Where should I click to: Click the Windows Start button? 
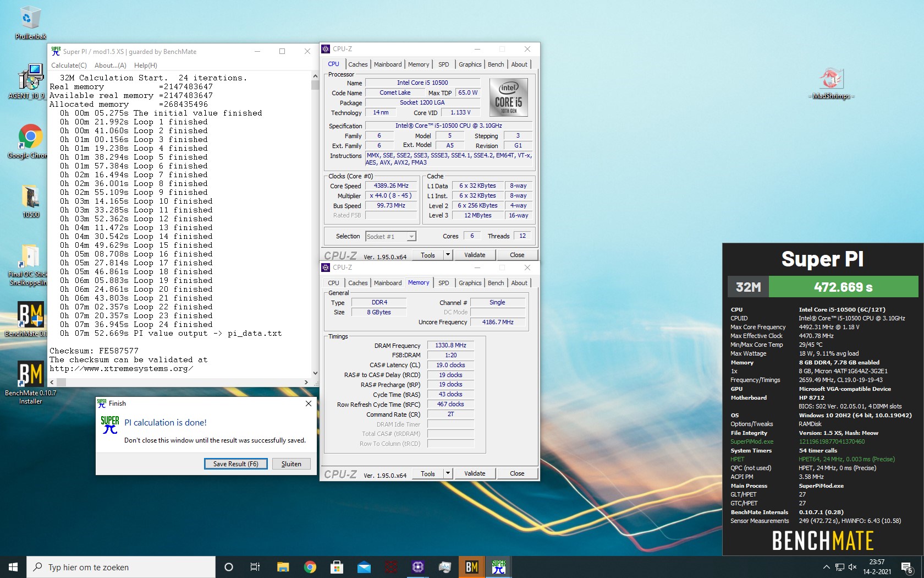13,567
